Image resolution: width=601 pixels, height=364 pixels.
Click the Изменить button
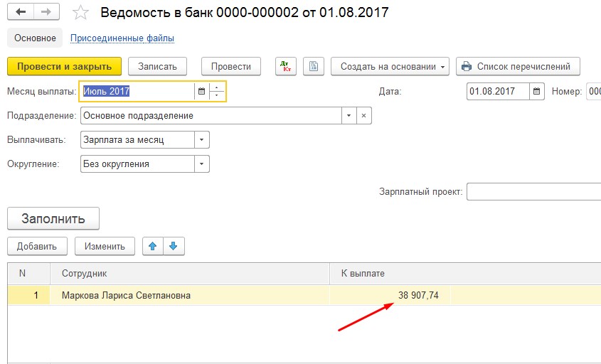pos(105,246)
